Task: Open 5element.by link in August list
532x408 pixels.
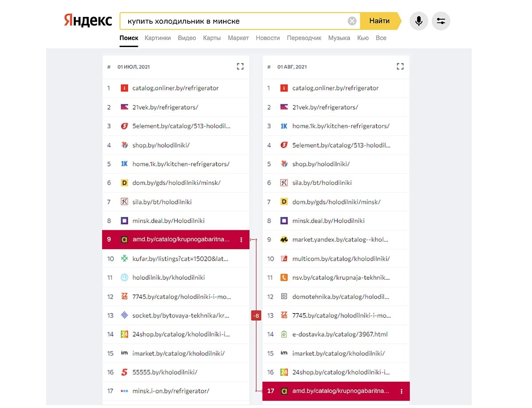Action: coord(341,145)
